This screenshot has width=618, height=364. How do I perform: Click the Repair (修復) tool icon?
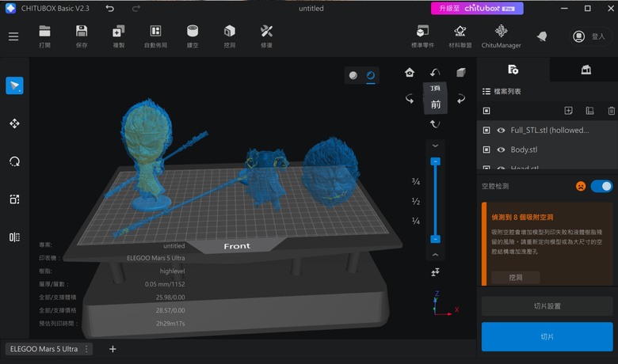[266, 36]
